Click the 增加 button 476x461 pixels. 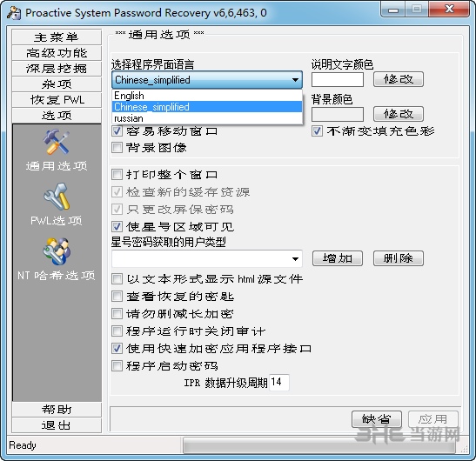coord(338,258)
